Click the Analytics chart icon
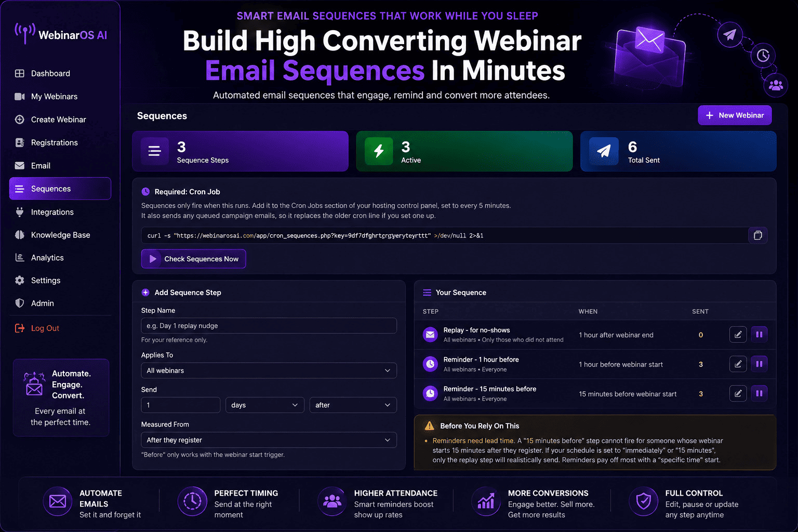Viewport: 798px width, 532px height. coord(20,258)
